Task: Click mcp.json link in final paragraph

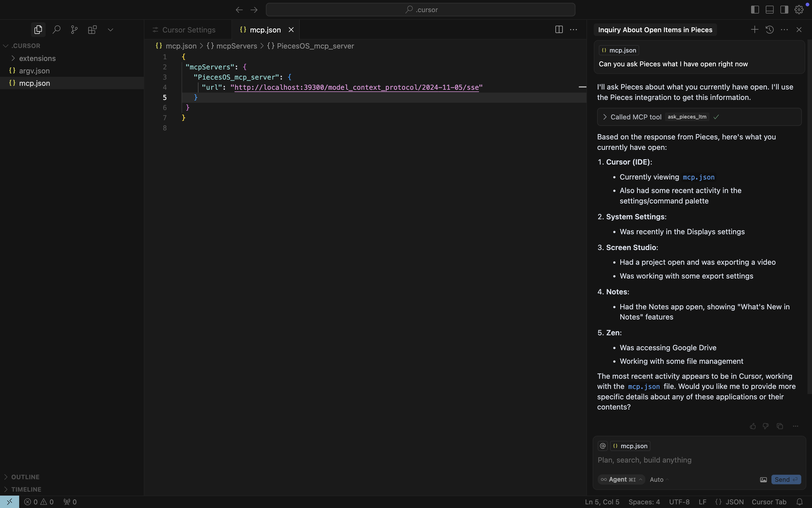Action: 644,386
